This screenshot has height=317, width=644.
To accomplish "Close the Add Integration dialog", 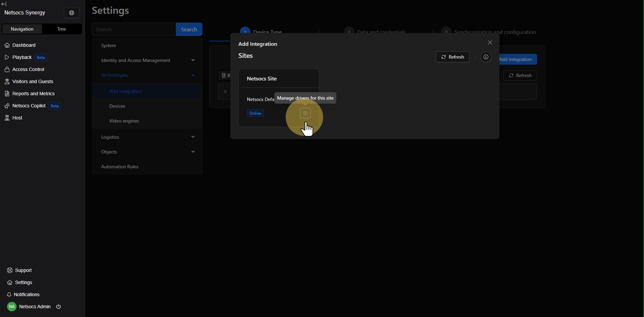I will tap(490, 42).
